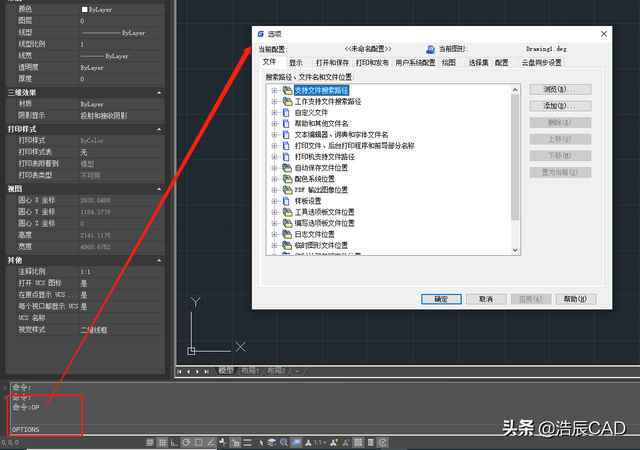Click the cursor selection icon in status bar
The image size is (640, 450).
click(x=260, y=442)
